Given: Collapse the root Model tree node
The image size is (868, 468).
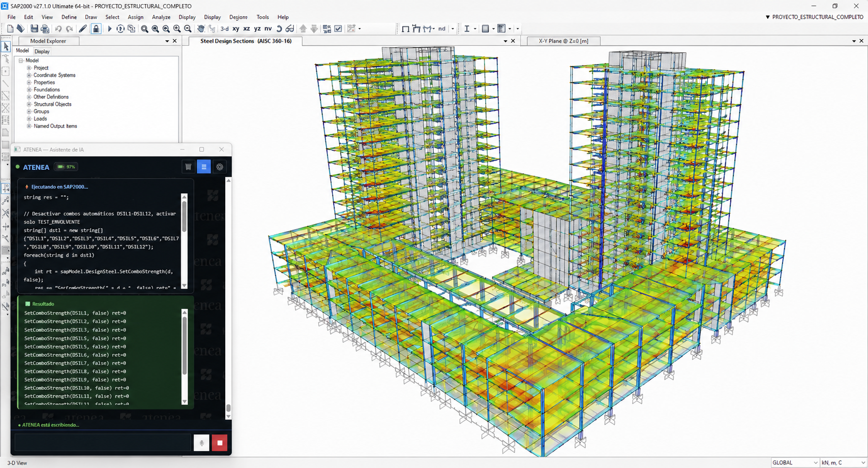Looking at the screenshot, I should 21,60.
